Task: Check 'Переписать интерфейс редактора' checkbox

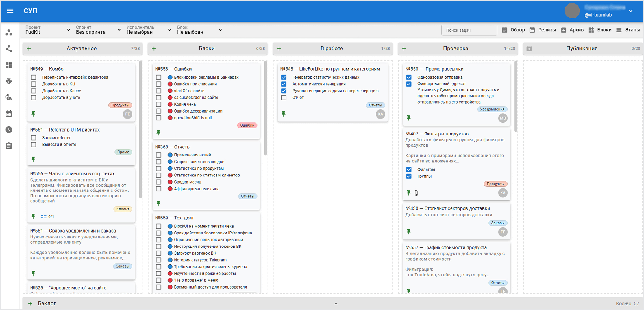Action: click(x=34, y=77)
